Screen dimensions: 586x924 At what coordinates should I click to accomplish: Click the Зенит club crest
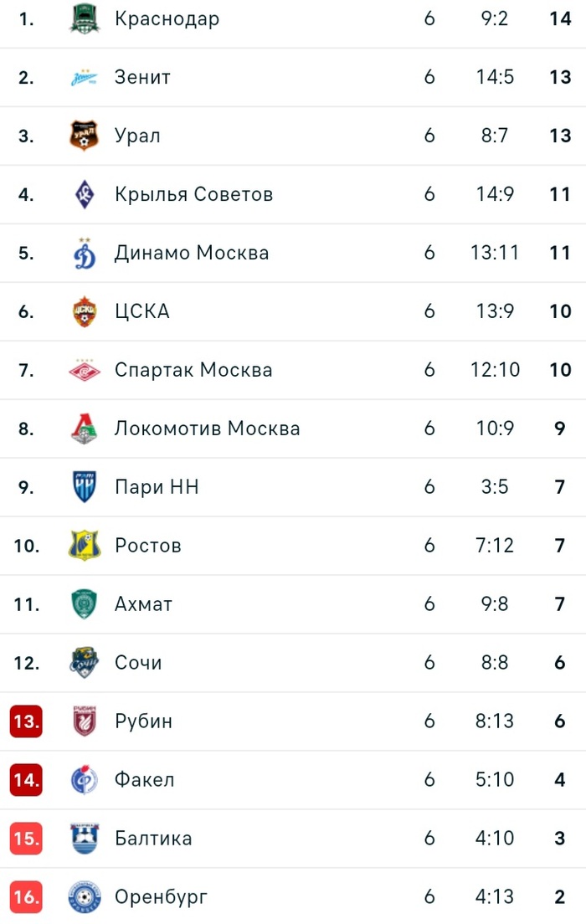pyautogui.click(x=84, y=77)
